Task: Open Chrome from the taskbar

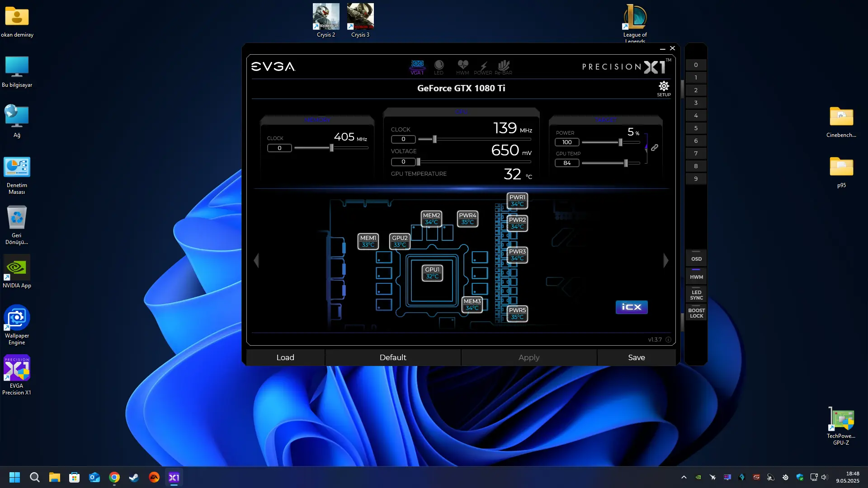Action: coord(114,477)
